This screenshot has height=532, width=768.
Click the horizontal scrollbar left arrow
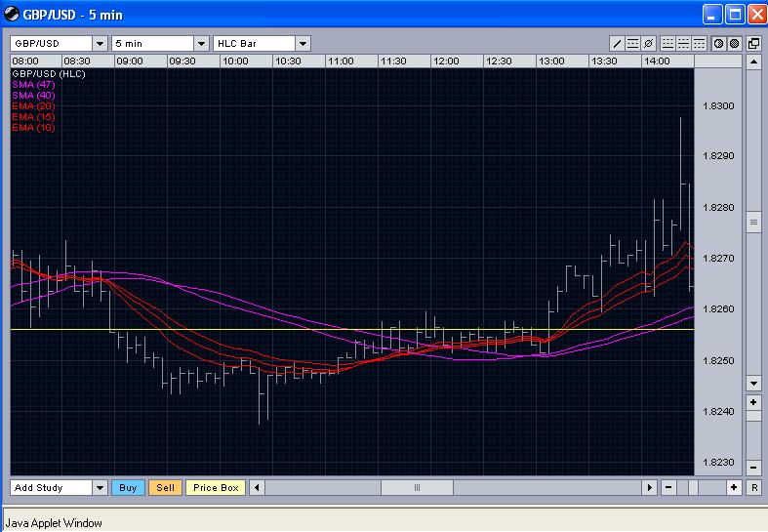click(258, 488)
